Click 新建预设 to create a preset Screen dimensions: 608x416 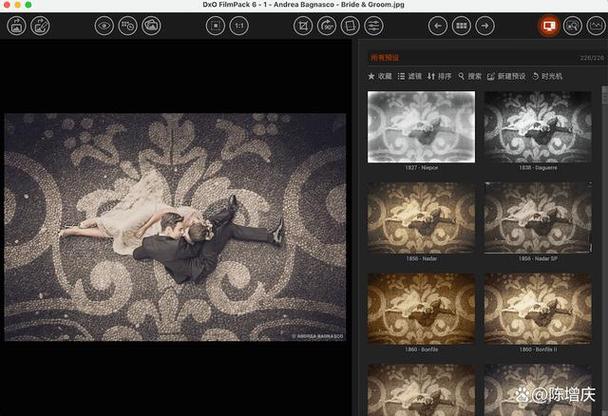coord(506,76)
